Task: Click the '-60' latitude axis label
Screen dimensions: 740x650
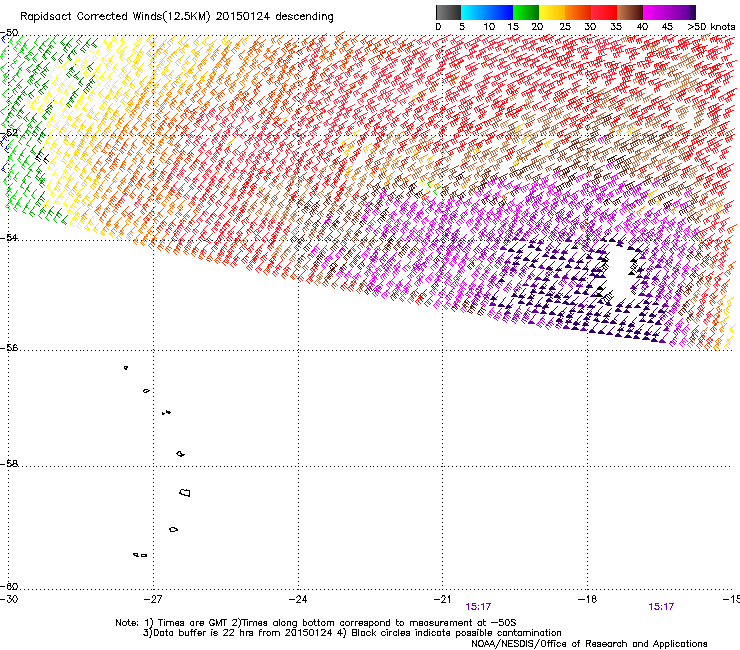Action: 9,586
